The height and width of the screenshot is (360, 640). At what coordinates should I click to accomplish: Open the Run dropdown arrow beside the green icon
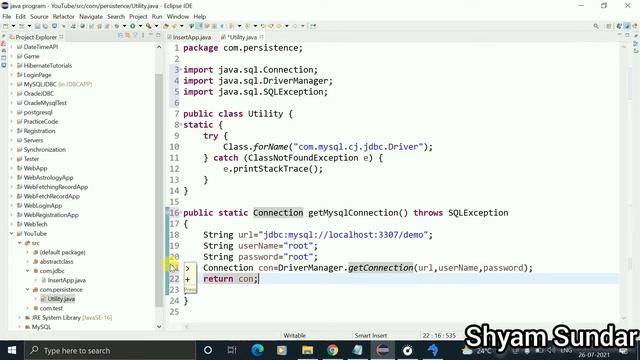coord(140,26)
